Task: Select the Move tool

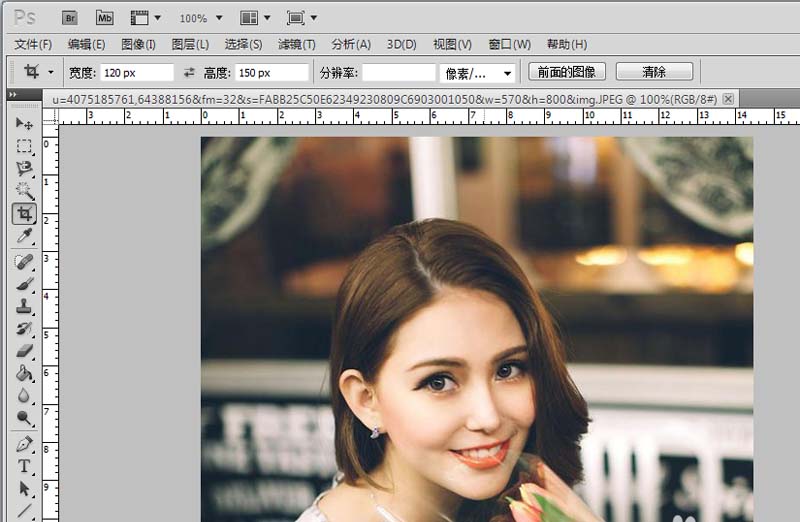Action: (x=25, y=124)
